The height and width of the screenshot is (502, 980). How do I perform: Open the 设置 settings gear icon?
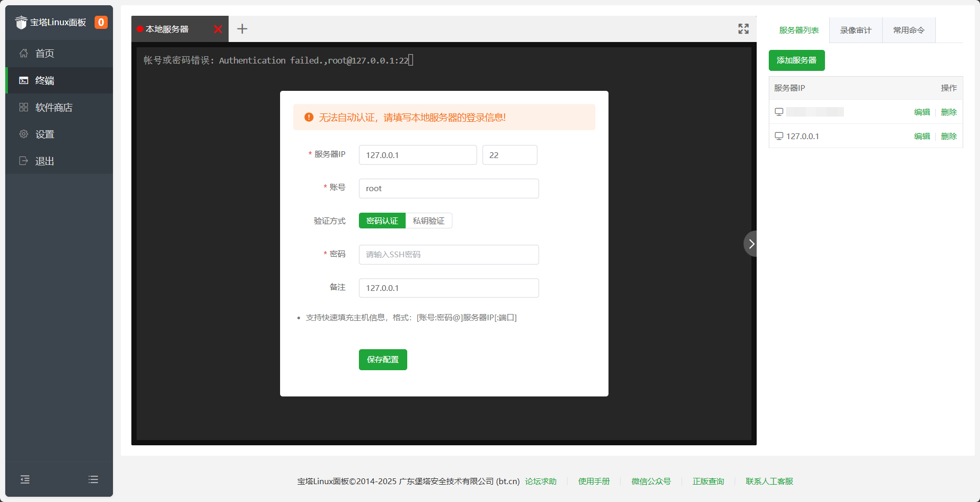pos(23,134)
